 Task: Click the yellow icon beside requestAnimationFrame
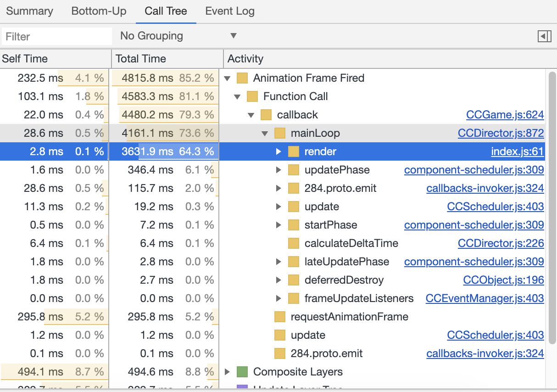click(x=280, y=317)
